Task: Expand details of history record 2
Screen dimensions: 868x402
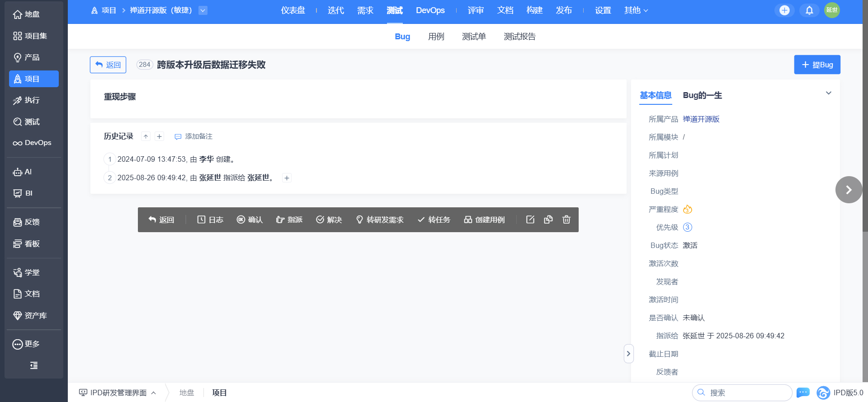Action: 287,178
